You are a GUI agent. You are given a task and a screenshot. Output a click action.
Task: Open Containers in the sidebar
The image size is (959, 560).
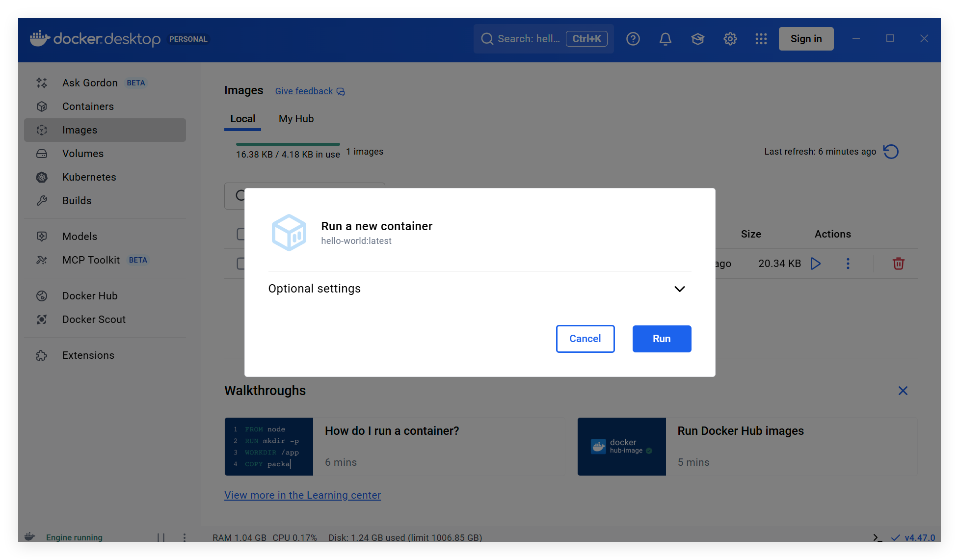tap(88, 107)
